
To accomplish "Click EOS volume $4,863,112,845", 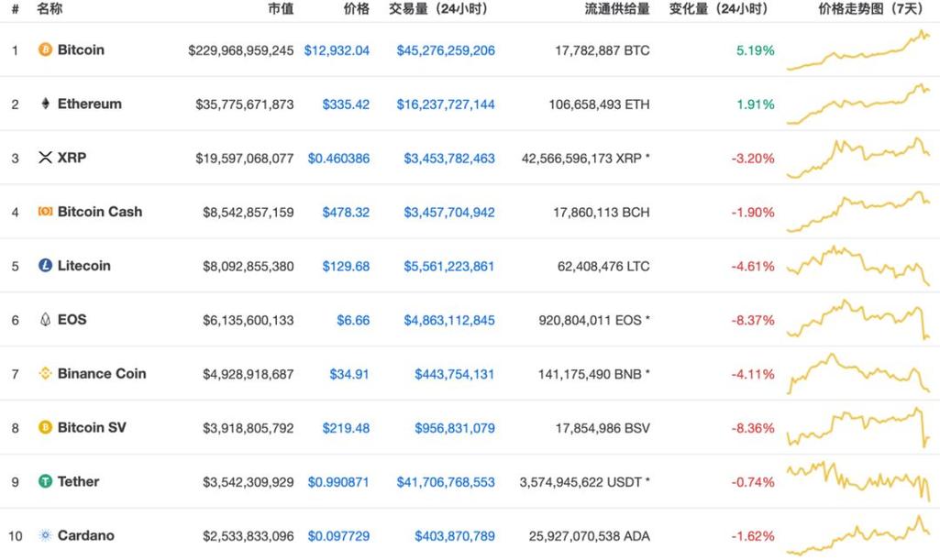I will (449, 320).
